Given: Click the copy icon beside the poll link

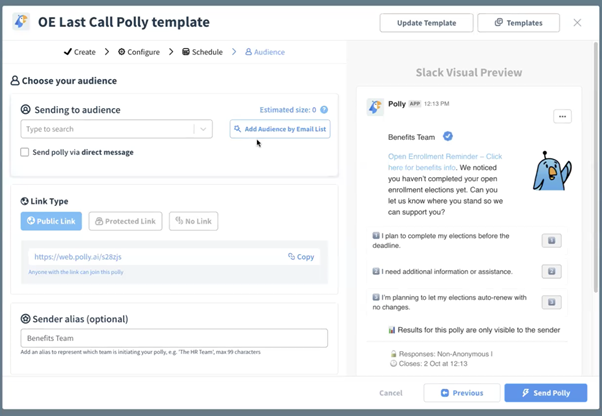Looking at the screenshot, I should [x=292, y=257].
